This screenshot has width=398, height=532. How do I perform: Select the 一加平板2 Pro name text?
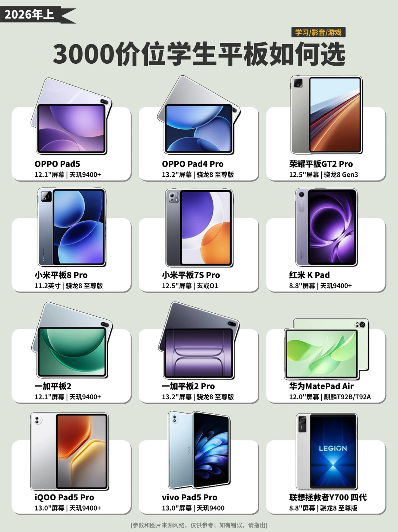click(188, 386)
